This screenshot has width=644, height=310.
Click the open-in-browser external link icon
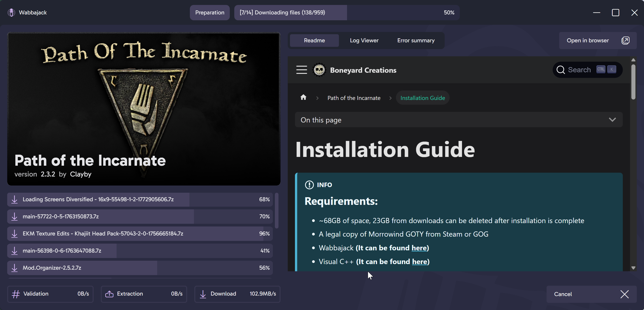[x=625, y=41]
